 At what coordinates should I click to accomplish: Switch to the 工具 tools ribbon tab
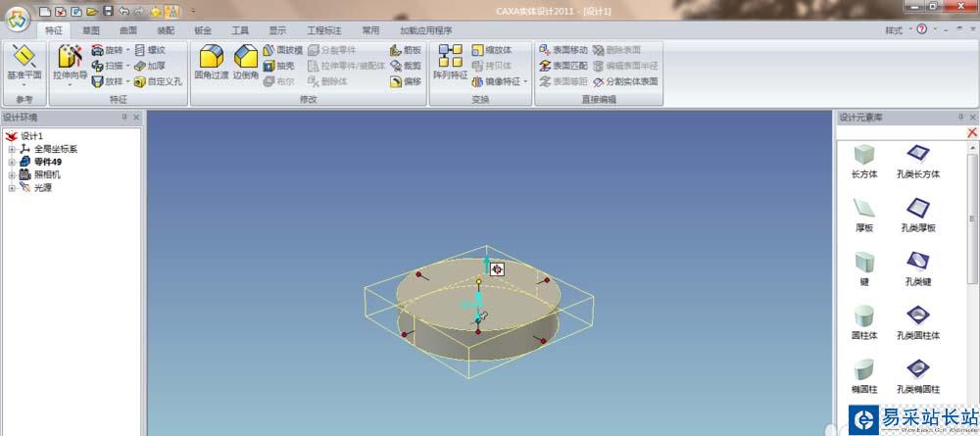coord(240,30)
